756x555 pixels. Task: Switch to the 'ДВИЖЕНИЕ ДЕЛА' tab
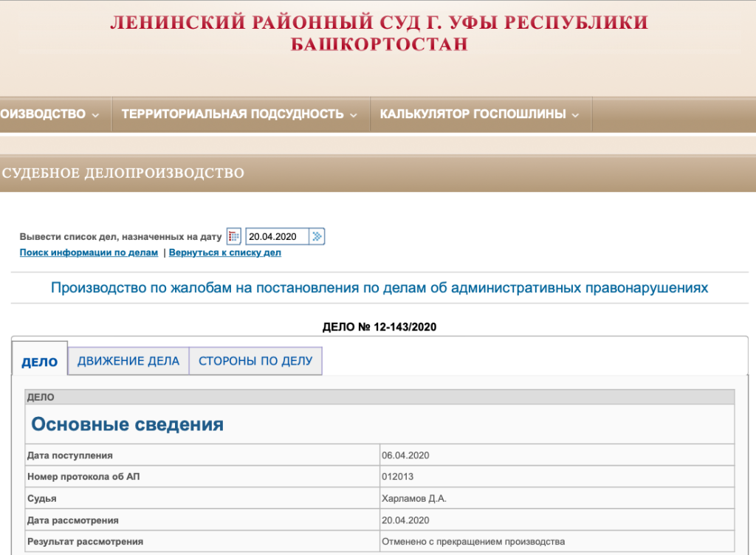point(128,361)
